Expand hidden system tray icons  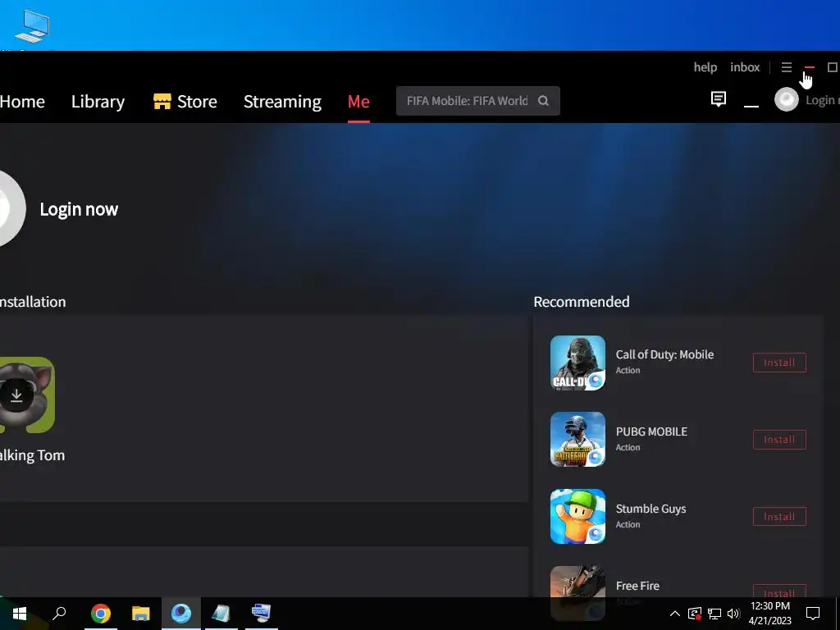coord(675,614)
